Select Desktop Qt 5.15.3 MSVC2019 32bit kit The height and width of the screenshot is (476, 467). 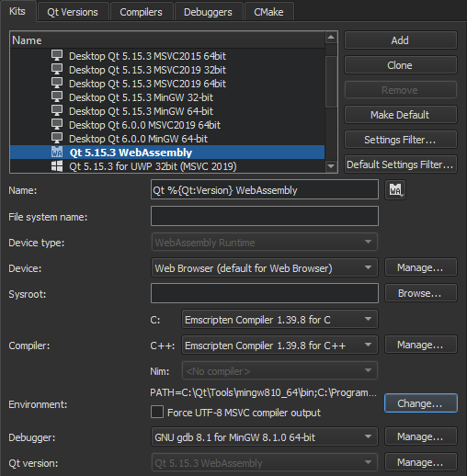(x=167, y=70)
